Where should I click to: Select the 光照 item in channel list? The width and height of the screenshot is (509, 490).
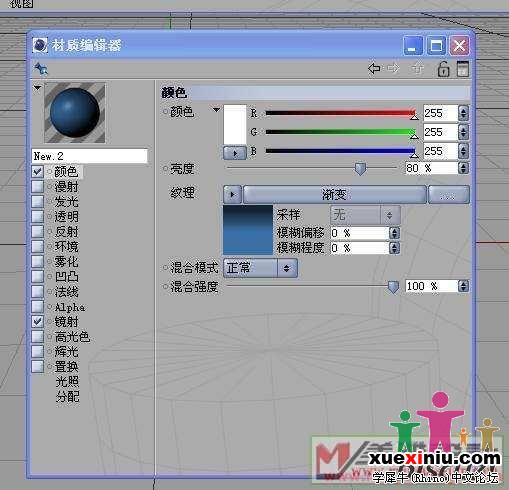[67, 381]
